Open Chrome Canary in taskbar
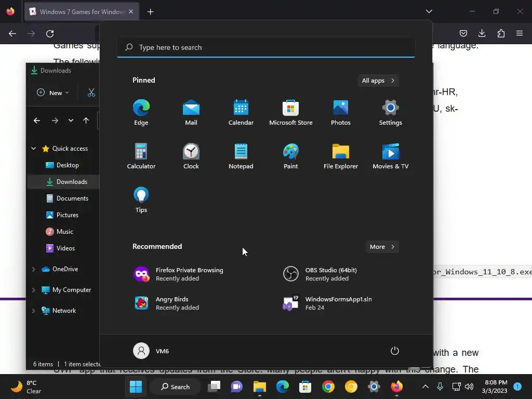 (351, 387)
